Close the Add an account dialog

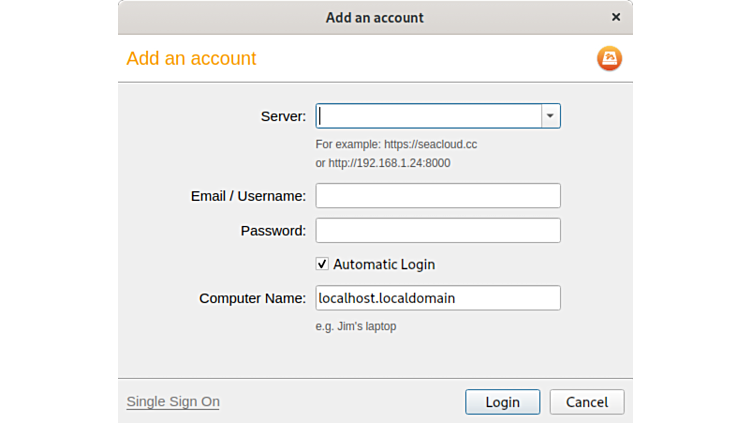coord(615,17)
